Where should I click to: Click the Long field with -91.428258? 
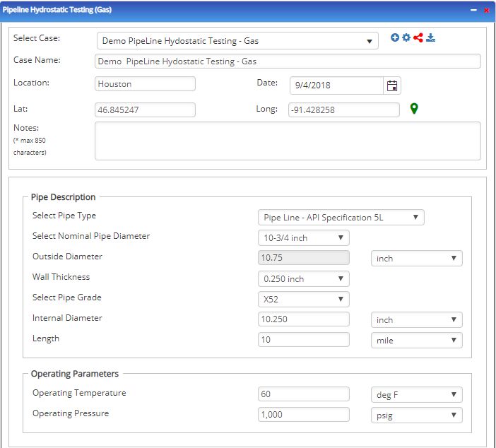(344, 110)
